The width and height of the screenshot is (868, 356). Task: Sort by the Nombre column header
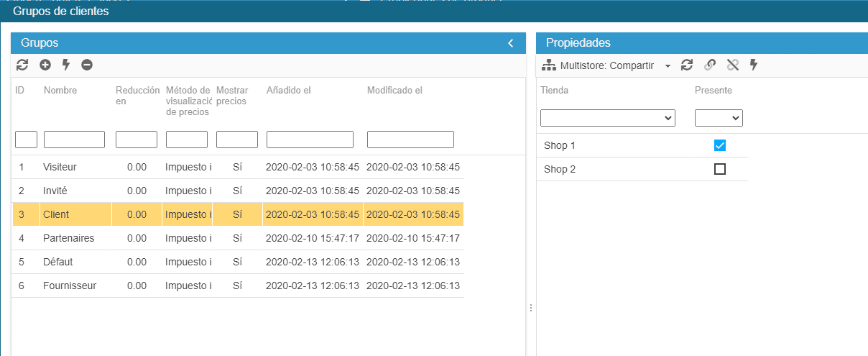[x=60, y=91]
